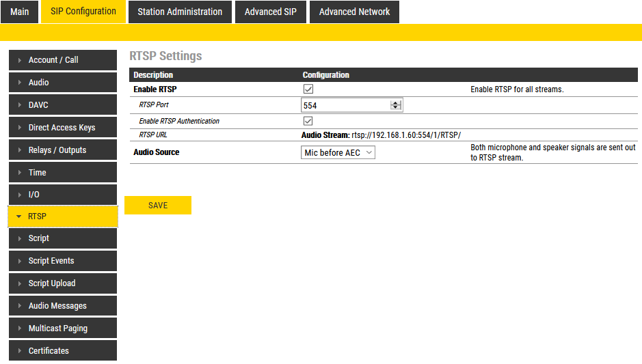The height and width of the screenshot is (364, 642).
Task: Click the arrow icon beside Relays / Outputs
Action: click(19, 150)
